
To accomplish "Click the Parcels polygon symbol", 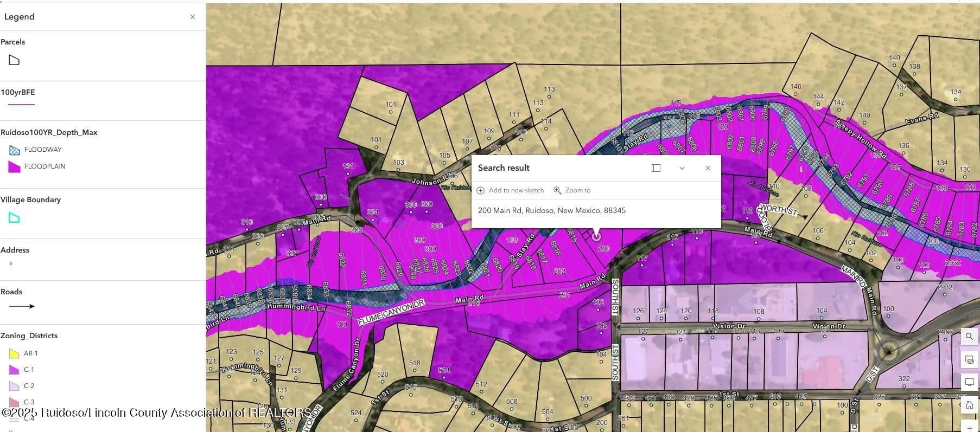I will pyautogui.click(x=14, y=60).
